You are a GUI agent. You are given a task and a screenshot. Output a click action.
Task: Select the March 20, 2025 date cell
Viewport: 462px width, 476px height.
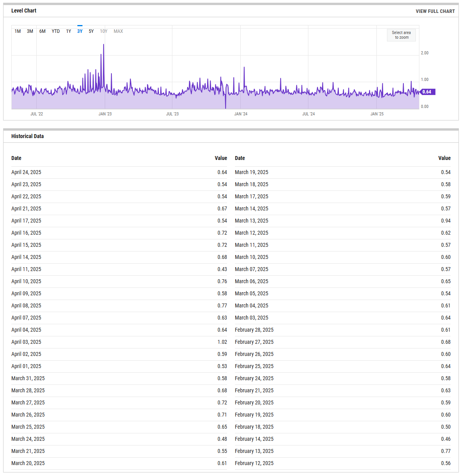click(28, 463)
